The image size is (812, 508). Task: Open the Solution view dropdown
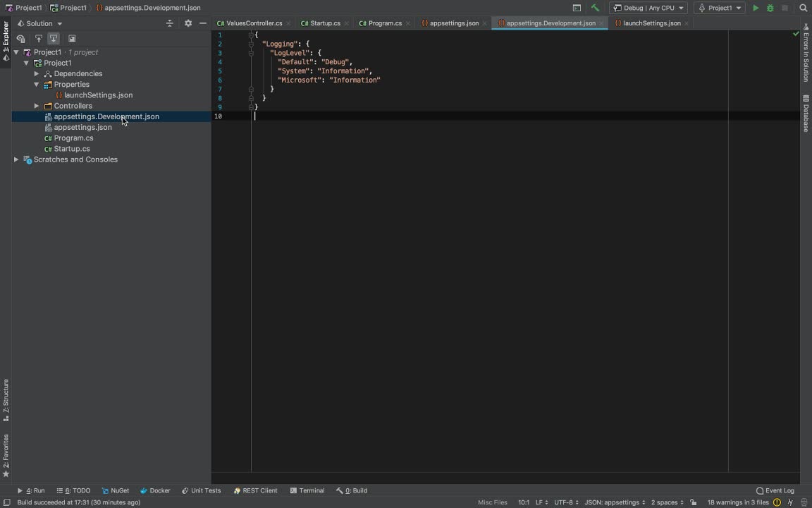pyautogui.click(x=40, y=23)
